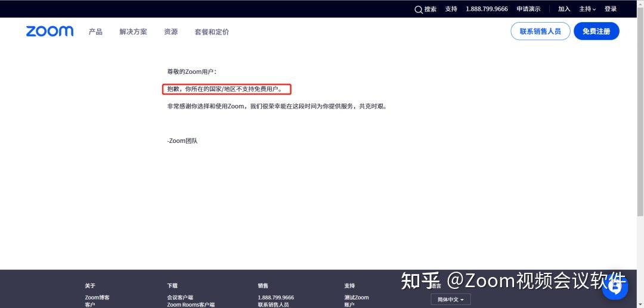
Task: Open 会议客户端 download link
Action: [180, 297]
